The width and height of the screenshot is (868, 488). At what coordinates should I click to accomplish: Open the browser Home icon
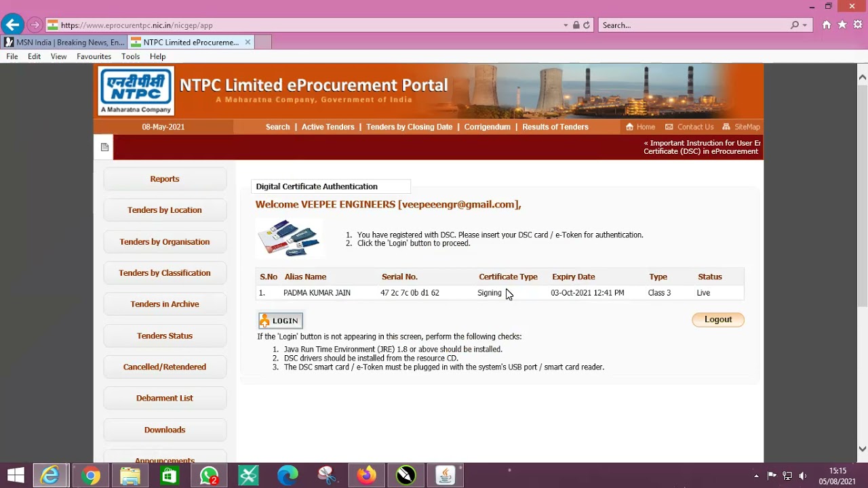coord(827,25)
